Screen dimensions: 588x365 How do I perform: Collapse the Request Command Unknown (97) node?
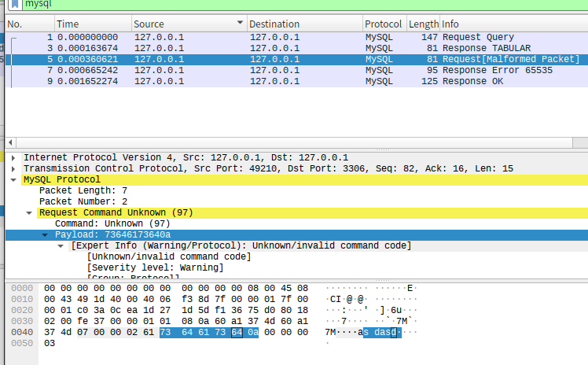pos(30,212)
